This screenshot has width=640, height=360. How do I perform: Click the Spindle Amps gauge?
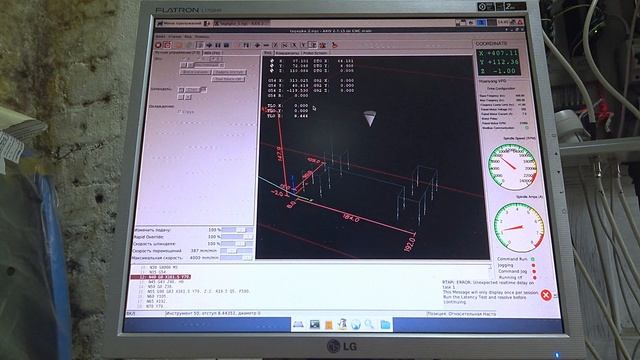click(519, 227)
